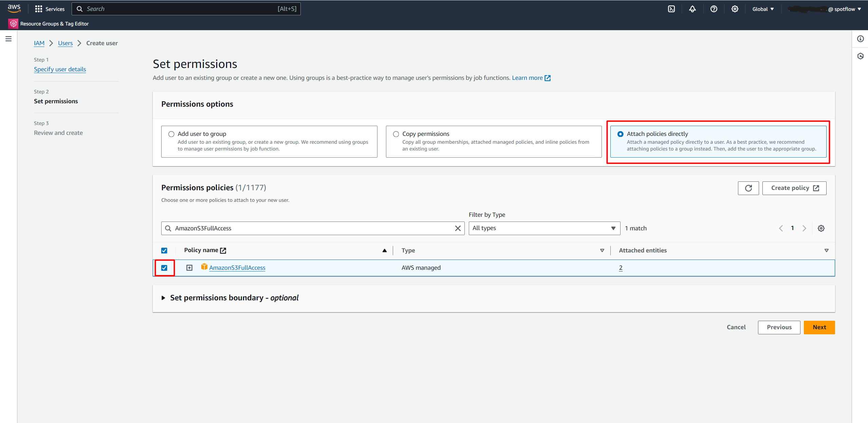The height and width of the screenshot is (423, 868).
Task: Click the AWS managed type cell
Action: coord(421,268)
